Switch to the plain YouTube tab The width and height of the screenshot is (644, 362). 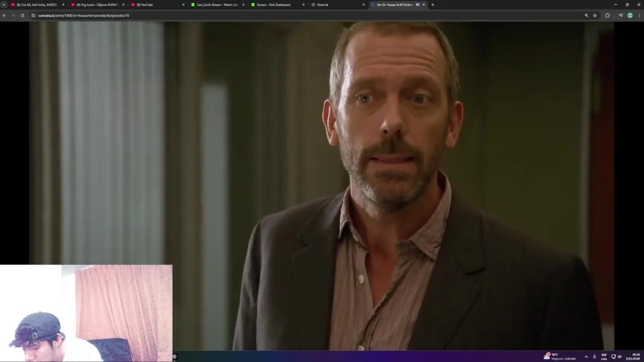point(157,5)
